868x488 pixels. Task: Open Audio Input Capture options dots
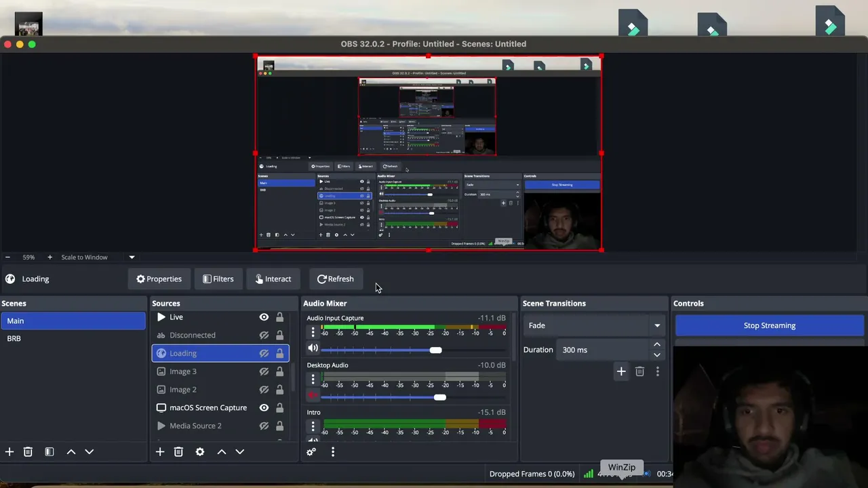(313, 332)
